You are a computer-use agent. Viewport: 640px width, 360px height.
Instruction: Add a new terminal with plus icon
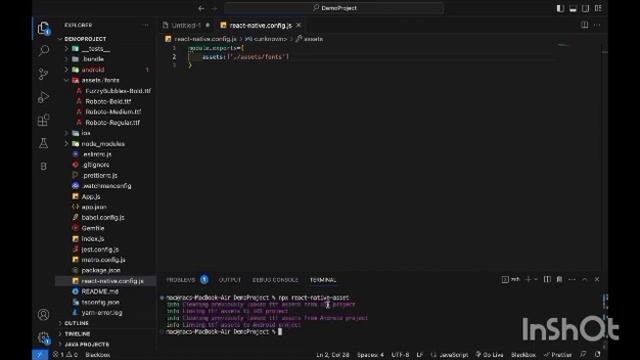pos(528,280)
